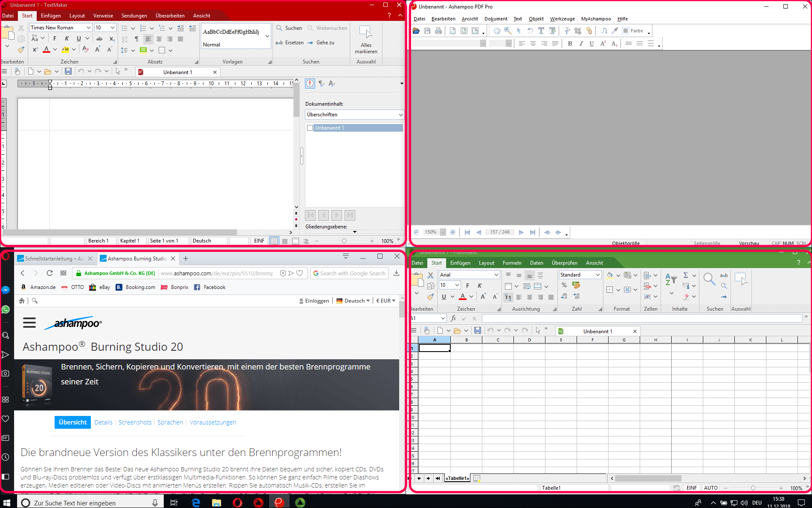
Task: Open the Formeln tab in PlanMaker
Action: pyautogui.click(x=512, y=263)
